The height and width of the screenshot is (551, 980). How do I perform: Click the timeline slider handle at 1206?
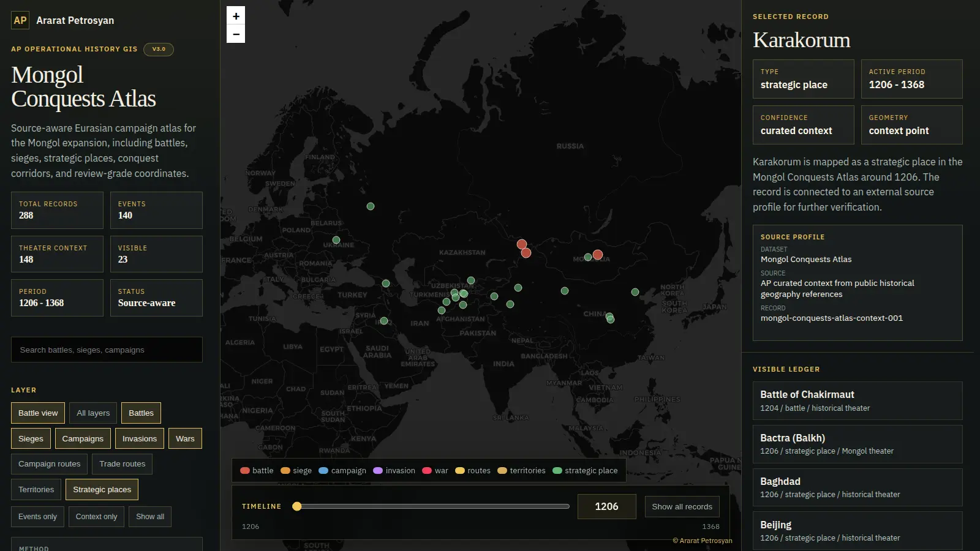[x=297, y=506]
